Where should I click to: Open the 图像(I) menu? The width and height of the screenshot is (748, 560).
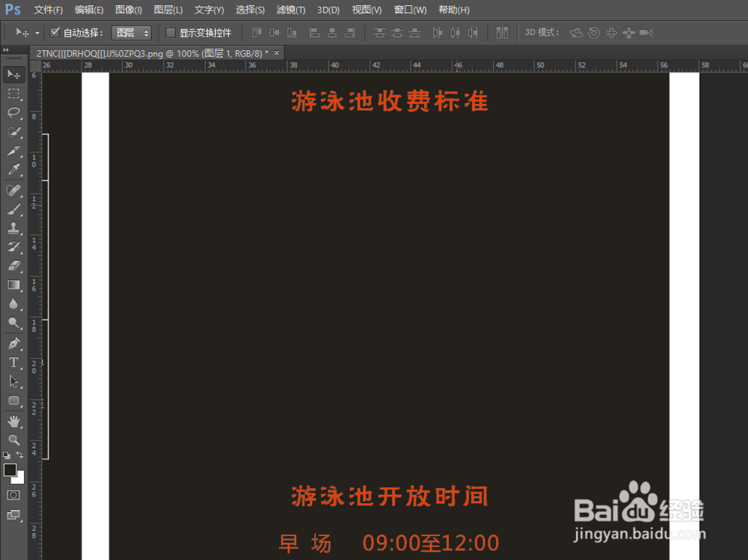point(129,10)
